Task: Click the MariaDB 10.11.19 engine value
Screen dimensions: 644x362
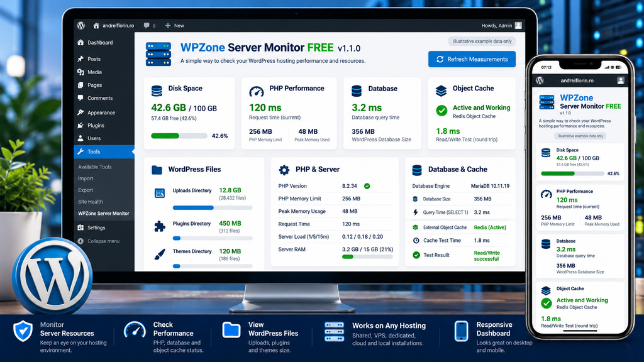Action: (490, 186)
